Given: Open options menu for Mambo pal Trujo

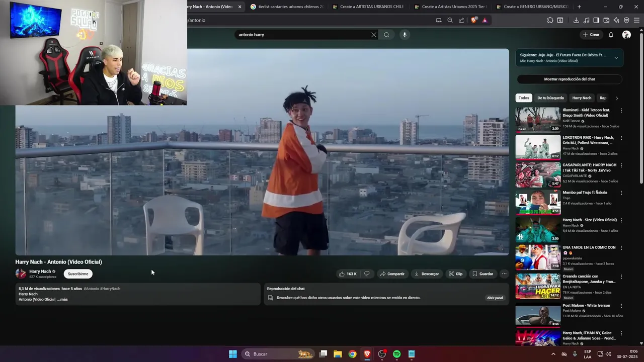Looking at the screenshot, I should tap(621, 193).
